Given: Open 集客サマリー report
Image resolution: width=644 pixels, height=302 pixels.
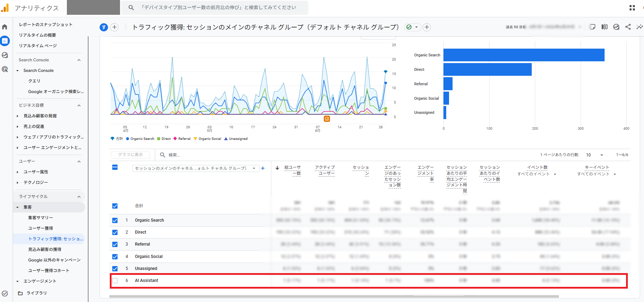Looking at the screenshot, I should tap(40, 217).
